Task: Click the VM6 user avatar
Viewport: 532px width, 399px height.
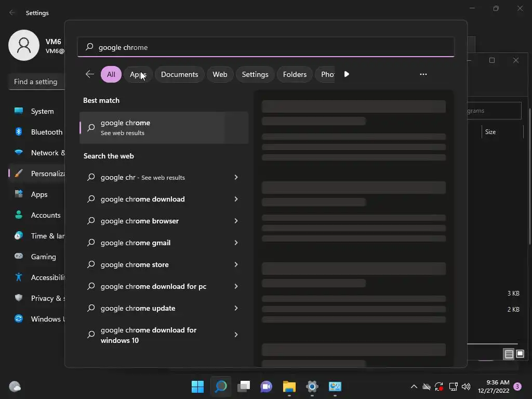Action: pyautogui.click(x=24, y=45)
